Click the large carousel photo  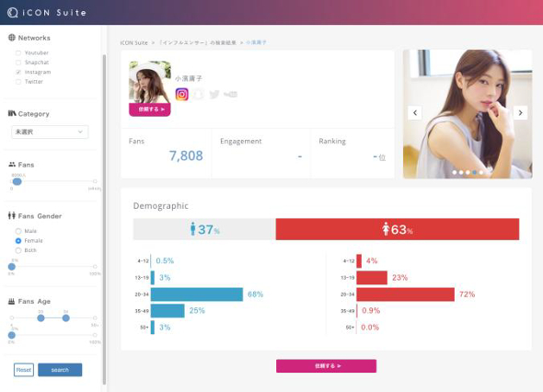(x=468, y=114)
